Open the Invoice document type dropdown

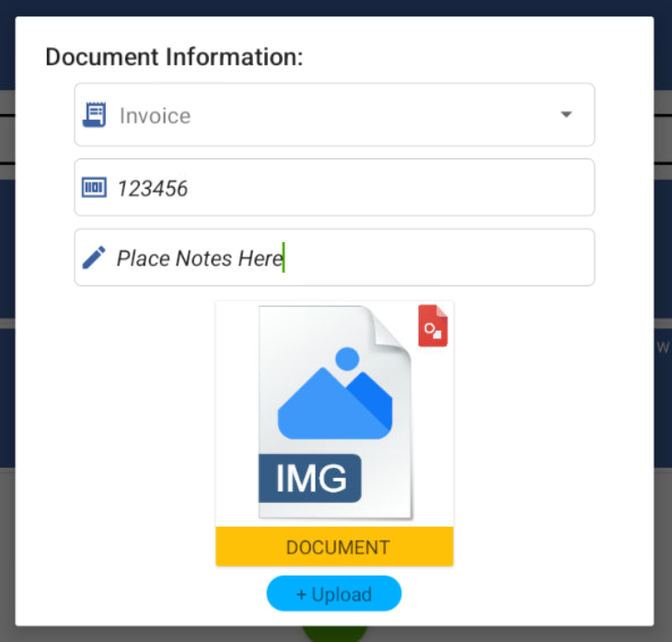(334, 114)
